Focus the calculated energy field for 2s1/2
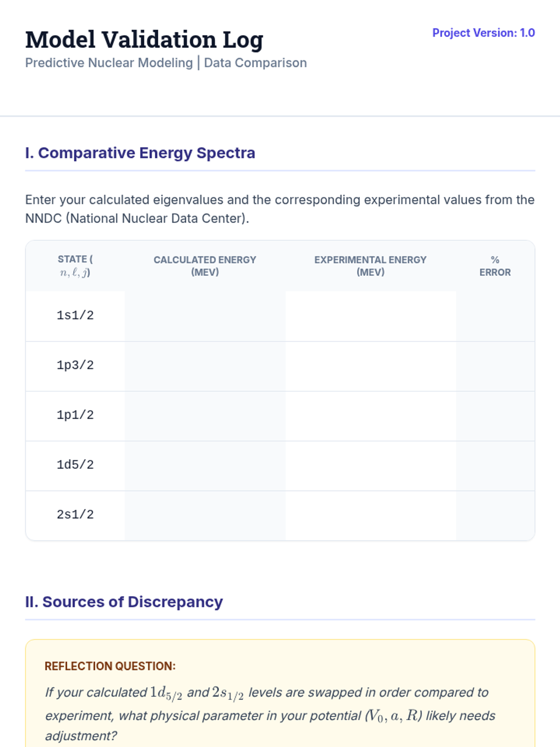This screenshot has height=747, width=560. coord(205,515)
